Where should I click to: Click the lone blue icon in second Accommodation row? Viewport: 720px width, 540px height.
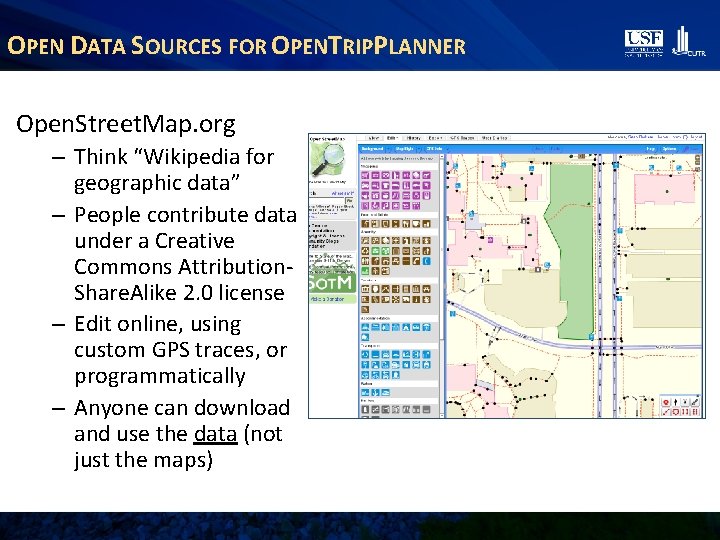pyautogui.click(x=366, y=337)
